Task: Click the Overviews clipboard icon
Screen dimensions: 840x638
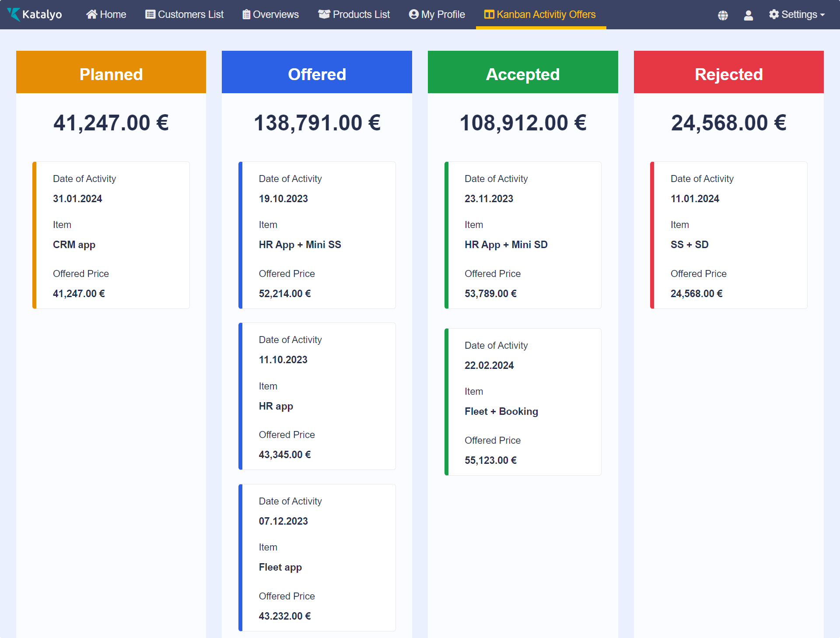Action: point(246,14)
